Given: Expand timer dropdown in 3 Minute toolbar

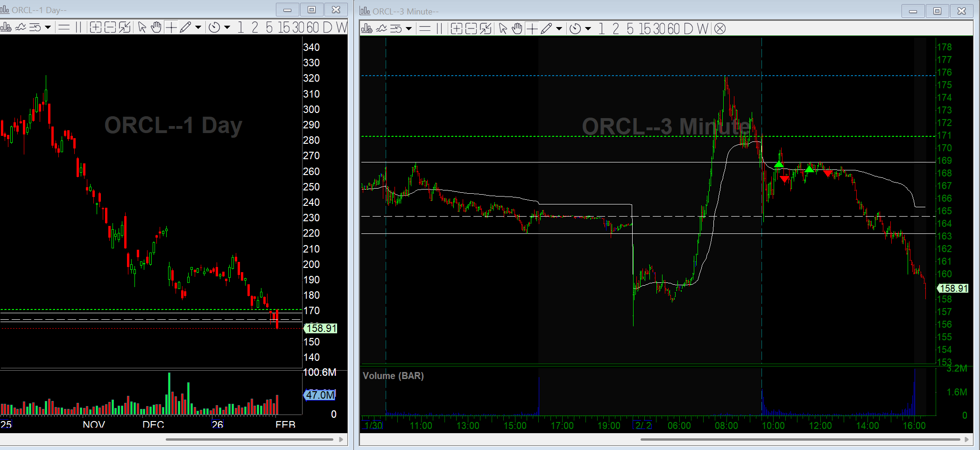Looking at the screenshot, I should coord(588,28).
